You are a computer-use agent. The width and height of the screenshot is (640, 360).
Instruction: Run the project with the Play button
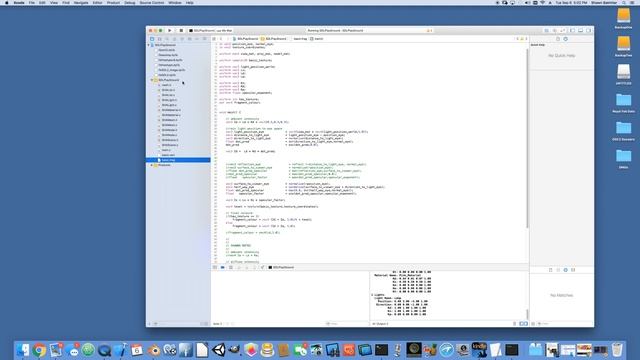[170, 31]
